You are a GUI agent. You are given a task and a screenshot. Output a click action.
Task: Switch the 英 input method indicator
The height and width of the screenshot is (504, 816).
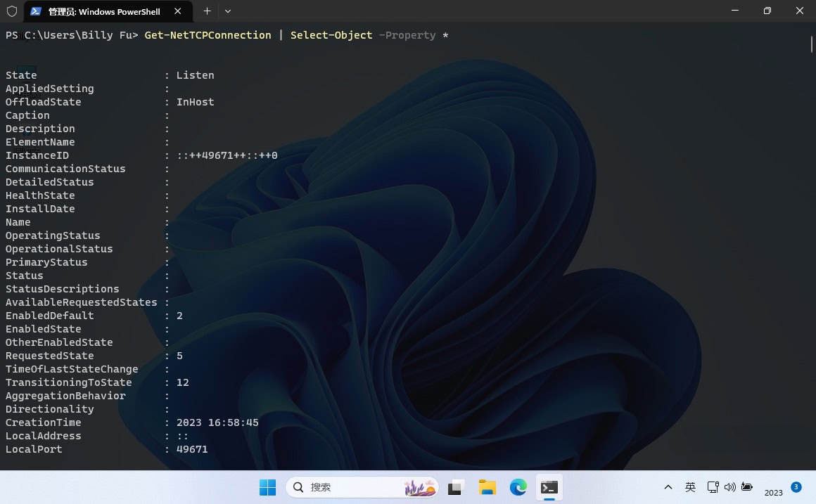690,487
